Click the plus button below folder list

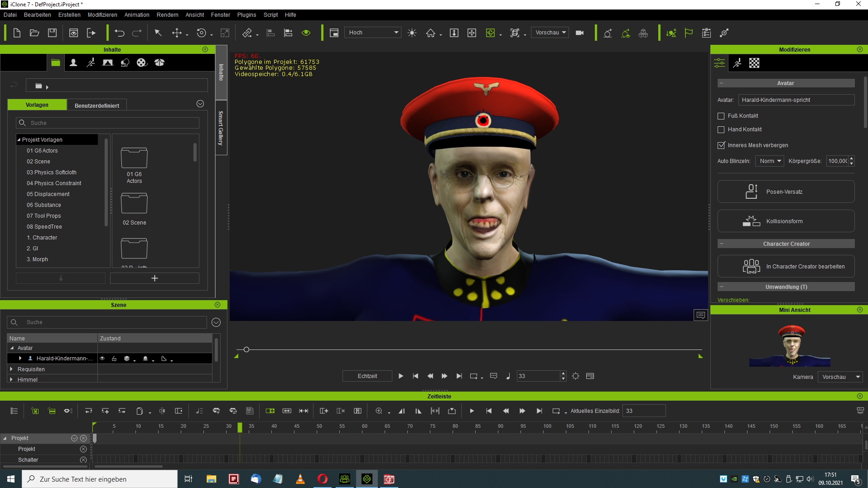click(154, 278)
